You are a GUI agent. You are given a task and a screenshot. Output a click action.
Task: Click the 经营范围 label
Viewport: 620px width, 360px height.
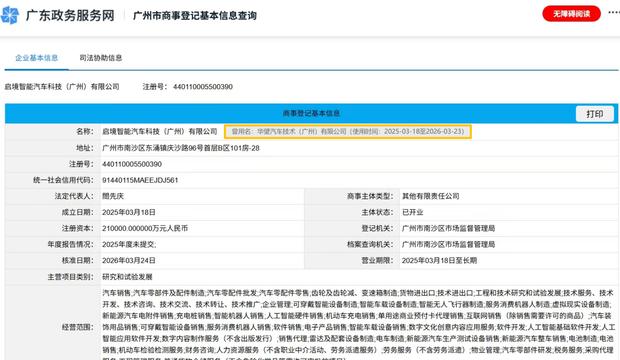pyautogui.click(x=78, y=327)
